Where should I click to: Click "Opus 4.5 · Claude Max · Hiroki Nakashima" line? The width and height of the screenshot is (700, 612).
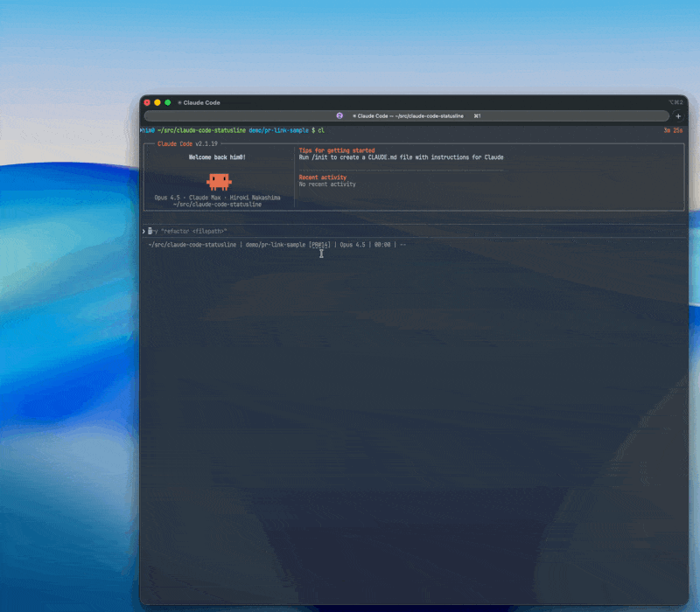click(217, 198)
